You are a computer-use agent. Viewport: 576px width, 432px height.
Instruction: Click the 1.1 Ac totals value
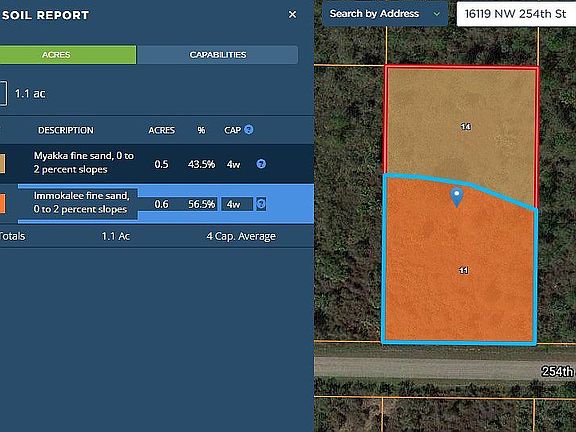pos(116,236)
